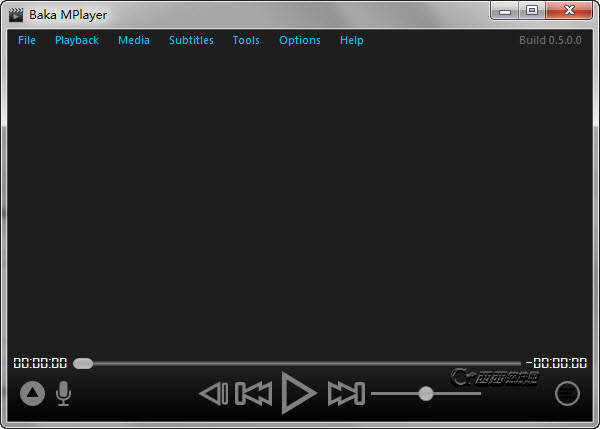Click the next file button
The height and width of the screenshot is (429, 600).
(x=346, y=393)
